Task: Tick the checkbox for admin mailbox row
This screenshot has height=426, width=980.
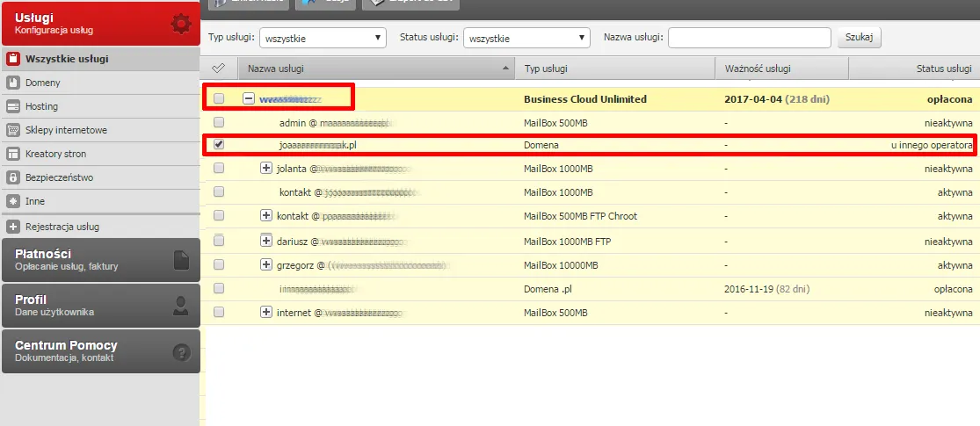Action: (x=219, y=122)
